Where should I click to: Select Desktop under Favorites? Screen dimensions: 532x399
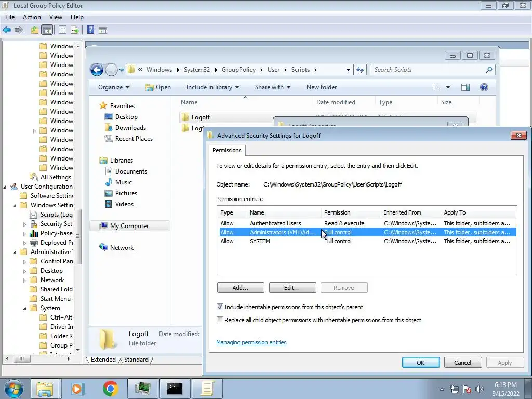tap(126, 117)
